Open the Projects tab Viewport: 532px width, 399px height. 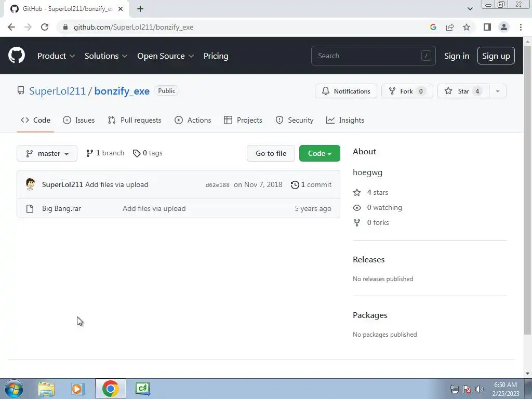[243, 120]
